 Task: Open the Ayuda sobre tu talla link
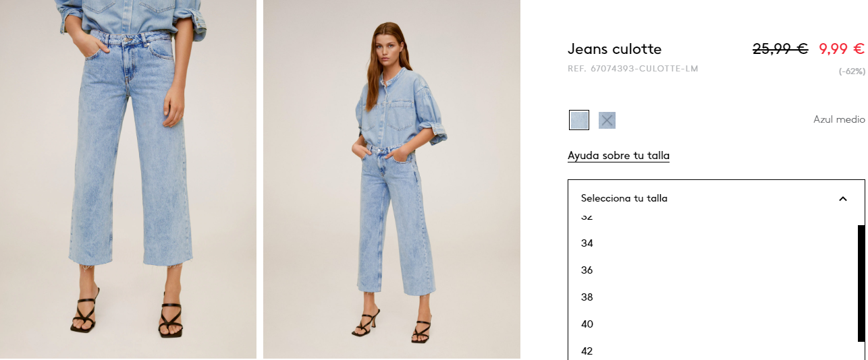click(618, 156)
